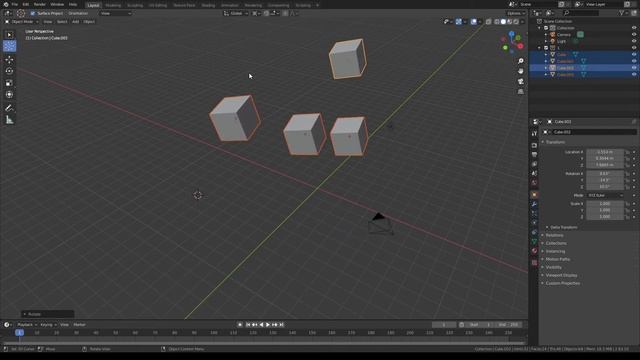This screenshot has width=640, height=360.
Task: Open the Object Constraints properties tab
Action: (x=534, y=232)
